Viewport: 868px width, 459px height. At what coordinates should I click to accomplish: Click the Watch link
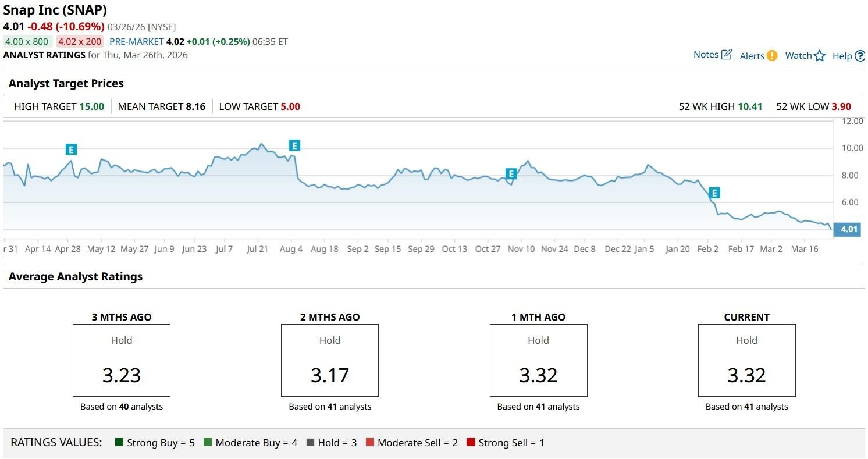coord(798,56)
